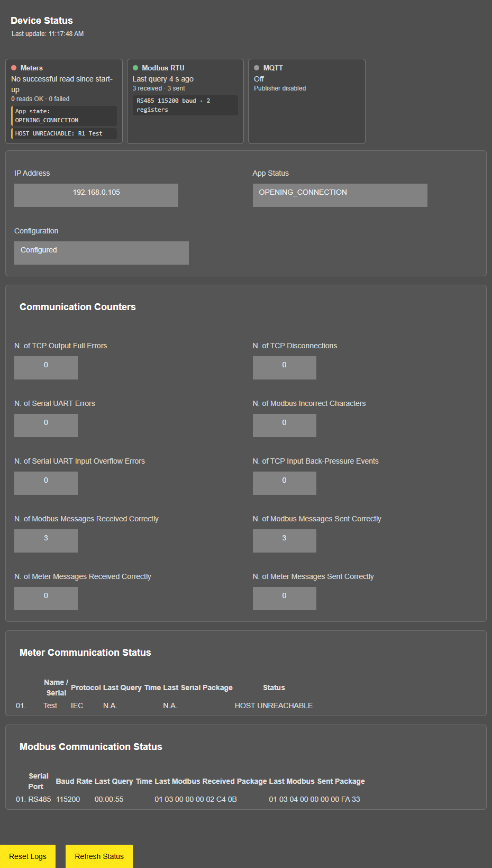The width and height of the screenshot is (492, 868).
Task: Select the IP Address field 192.168.0.105
Action: 96,195
